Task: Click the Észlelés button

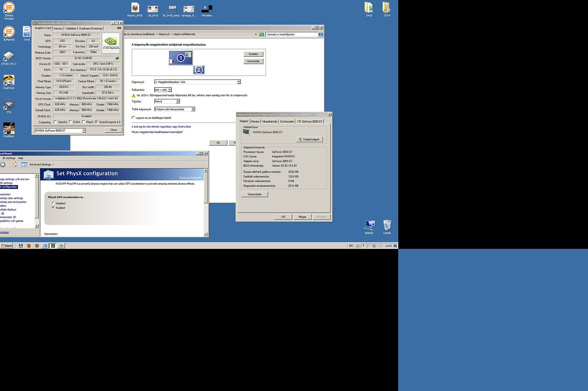Action: (253, 54)
